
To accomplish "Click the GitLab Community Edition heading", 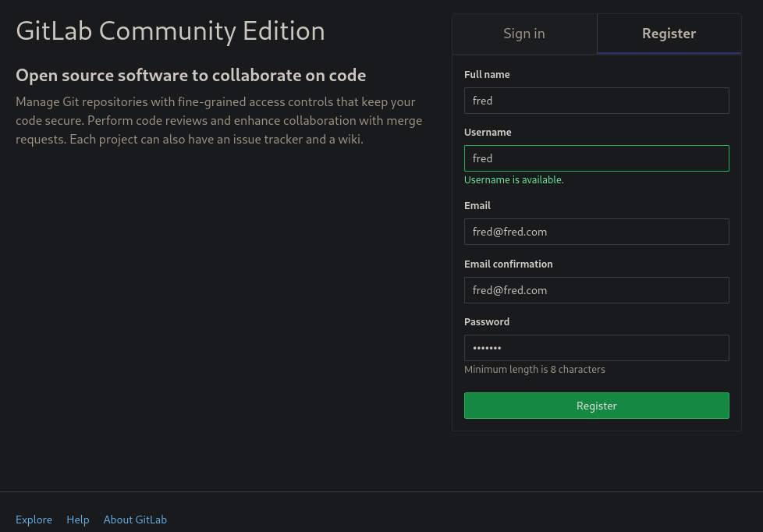I will click(x=170, y=30).
